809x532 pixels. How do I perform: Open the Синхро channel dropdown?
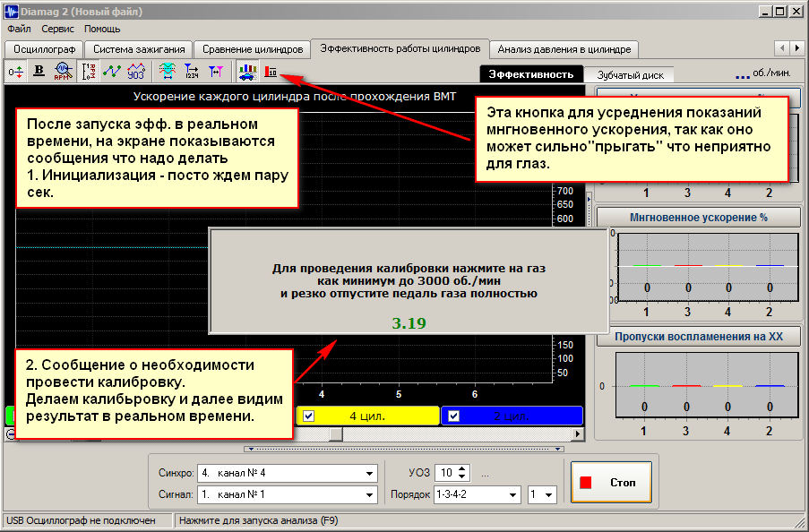[369, 473]
